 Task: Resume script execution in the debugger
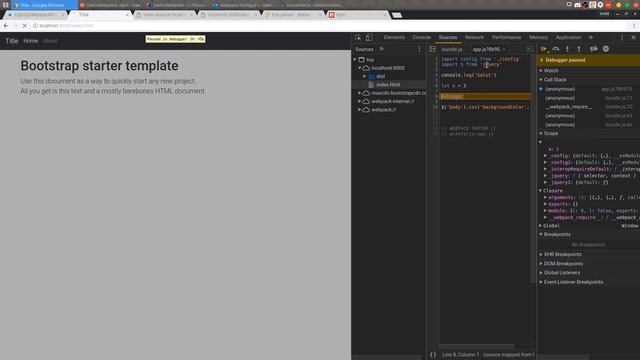tap(544, 49)
